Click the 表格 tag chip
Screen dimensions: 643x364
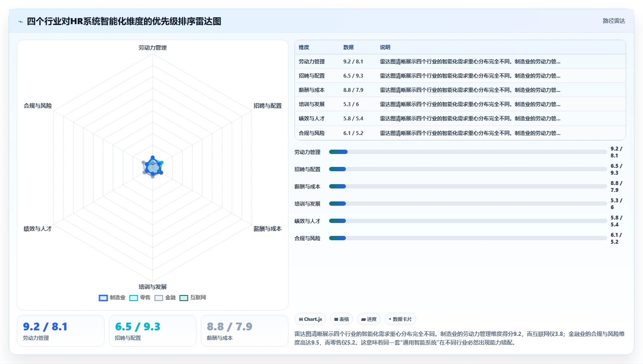tap(342, 319)
